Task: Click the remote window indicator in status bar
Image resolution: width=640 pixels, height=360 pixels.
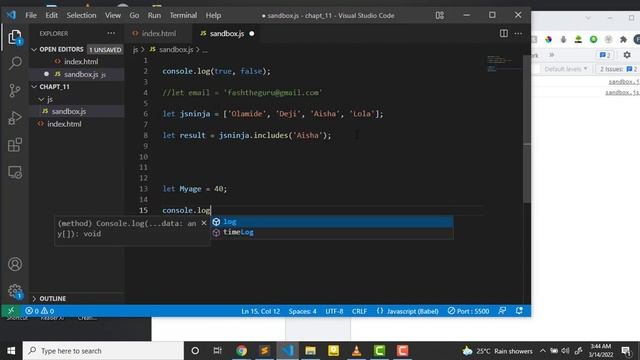Action: [x=11, y=311]
